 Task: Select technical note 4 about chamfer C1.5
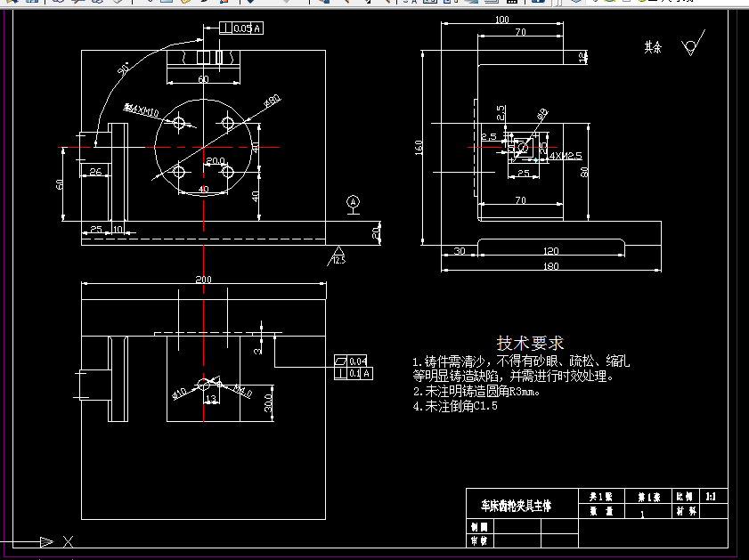(x=455, y=406)
